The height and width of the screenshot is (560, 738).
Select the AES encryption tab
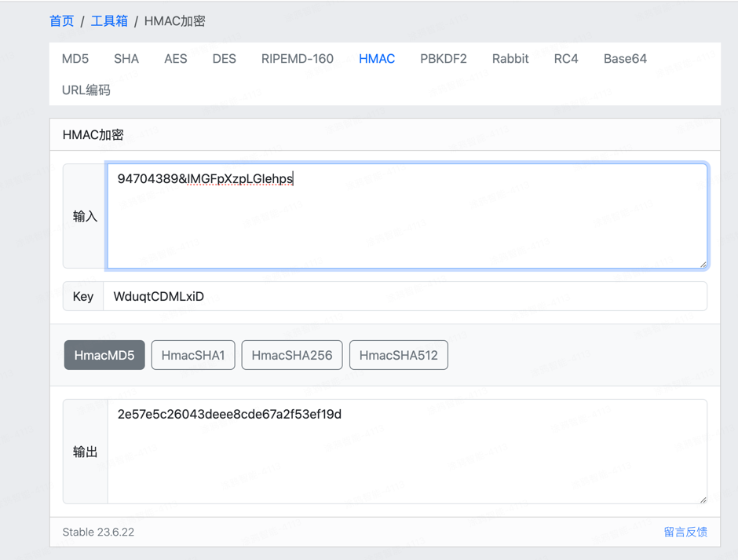(176, 58)
